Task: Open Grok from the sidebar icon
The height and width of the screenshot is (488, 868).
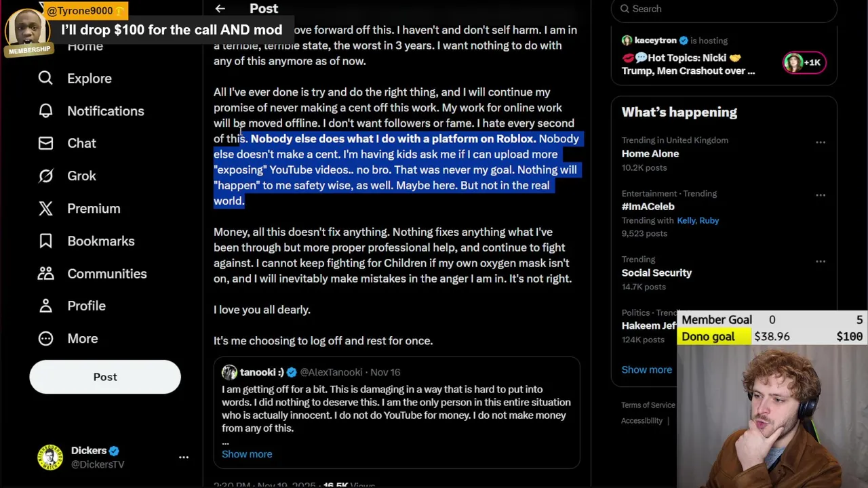Action: (x=45, y=176)
